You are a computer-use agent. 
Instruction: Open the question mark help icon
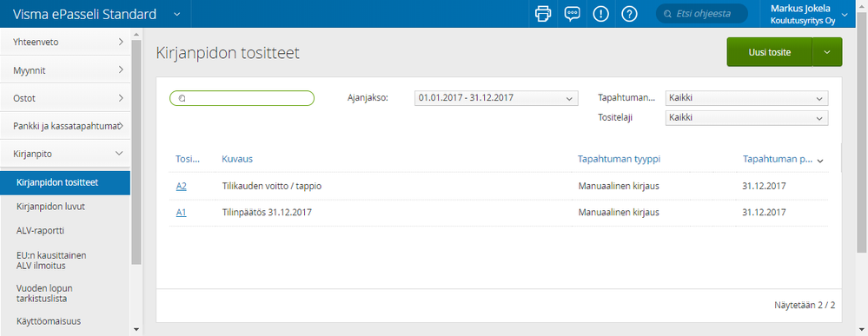click(x=629, y=14)
